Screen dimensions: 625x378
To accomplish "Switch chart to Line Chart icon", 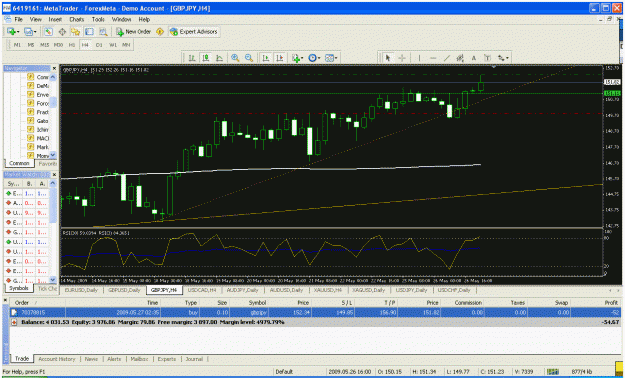I will [219, 58].
